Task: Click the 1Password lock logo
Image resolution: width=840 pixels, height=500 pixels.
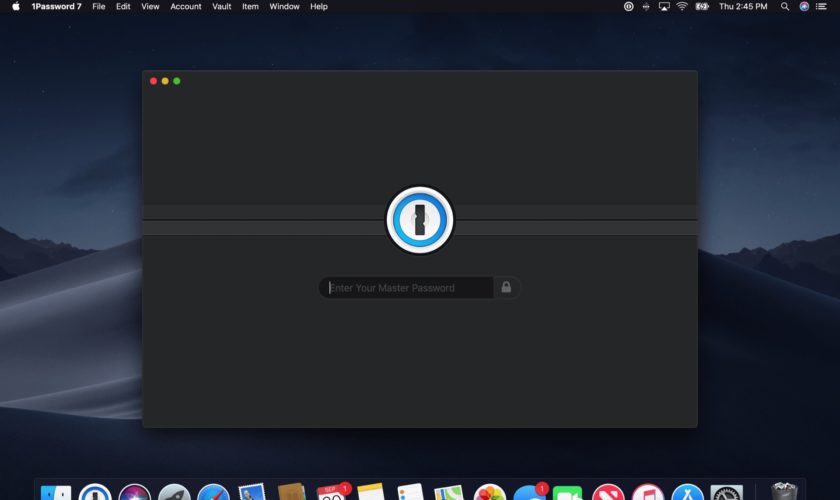Action: 420,220
